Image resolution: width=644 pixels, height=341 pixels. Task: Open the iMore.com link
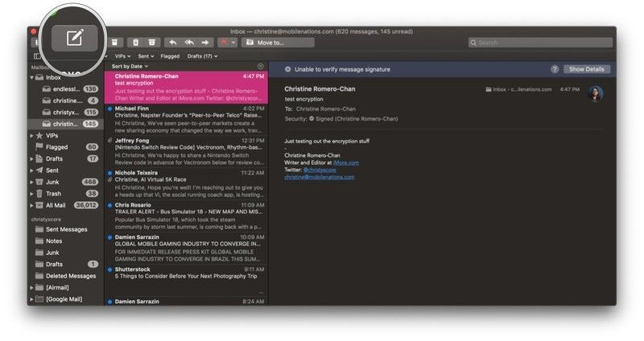(346, 162)
